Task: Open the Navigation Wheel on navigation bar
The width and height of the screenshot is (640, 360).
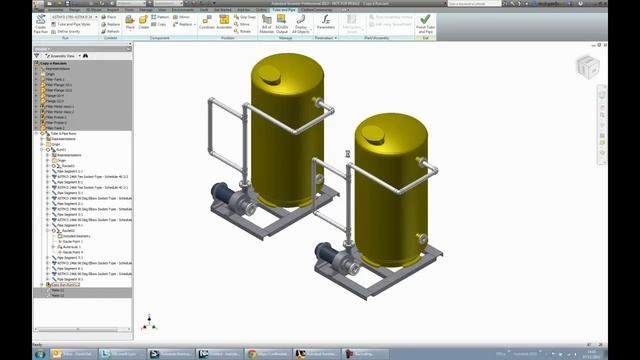Action: [602, 95]
